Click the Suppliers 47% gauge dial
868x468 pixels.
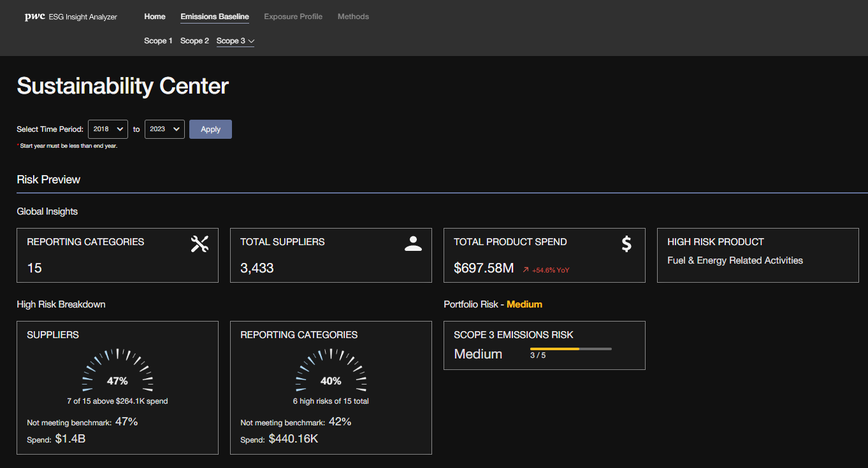tap(117, 372)
